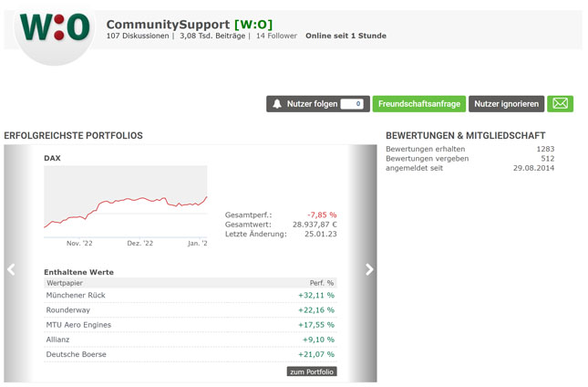Click the follower count box showing 0
This screenshot has width=588, height=387.
pos(352,104)
